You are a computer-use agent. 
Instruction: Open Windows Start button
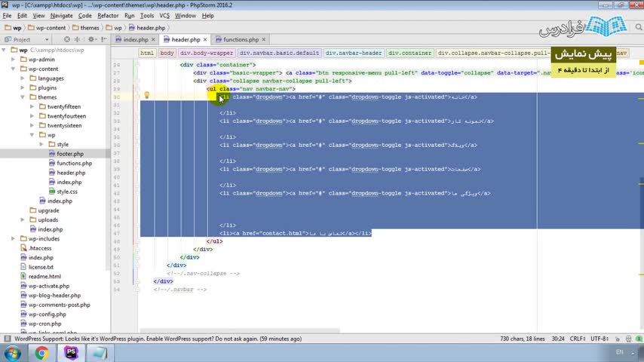(12, 354)
